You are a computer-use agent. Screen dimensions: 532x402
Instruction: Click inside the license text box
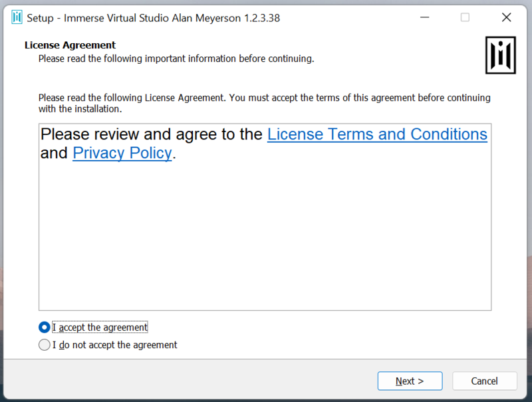[265, 217]
